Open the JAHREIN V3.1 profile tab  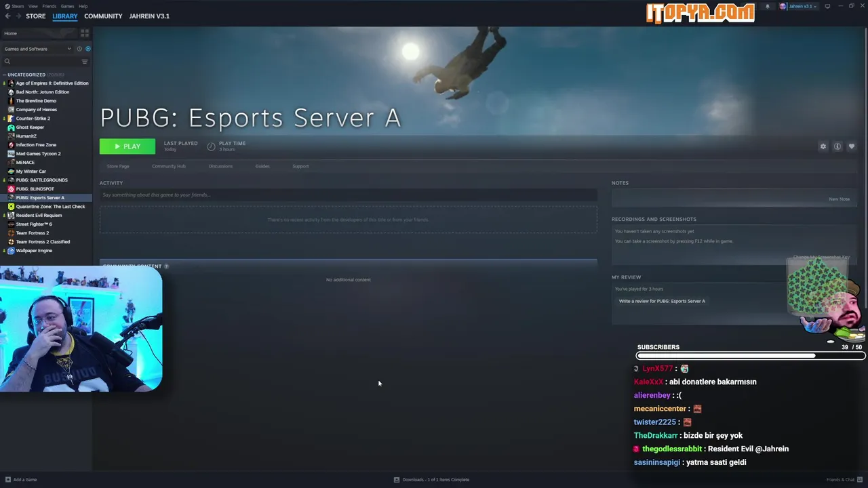coord(149,16)
